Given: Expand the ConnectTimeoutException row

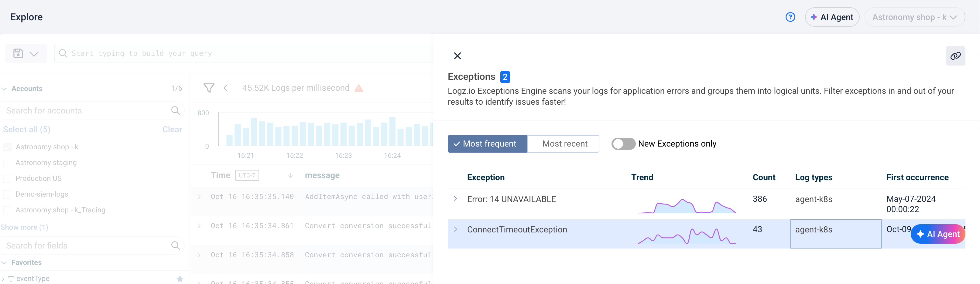Looking at the screenshot, I should click(455, 229).
